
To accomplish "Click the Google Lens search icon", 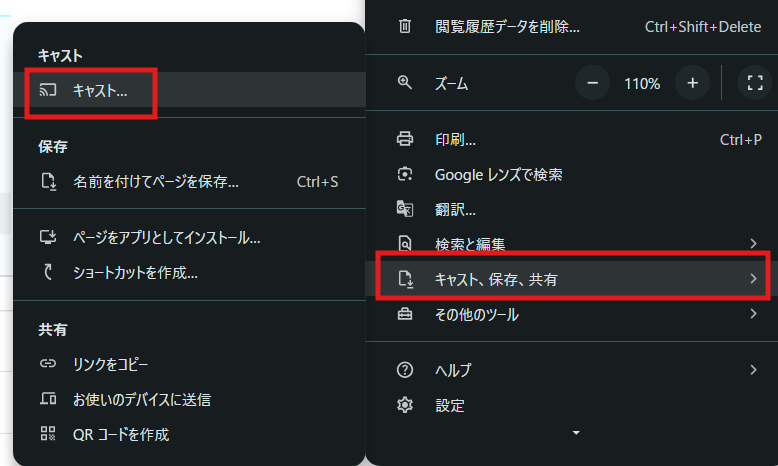I will click(x=405, y=175).
